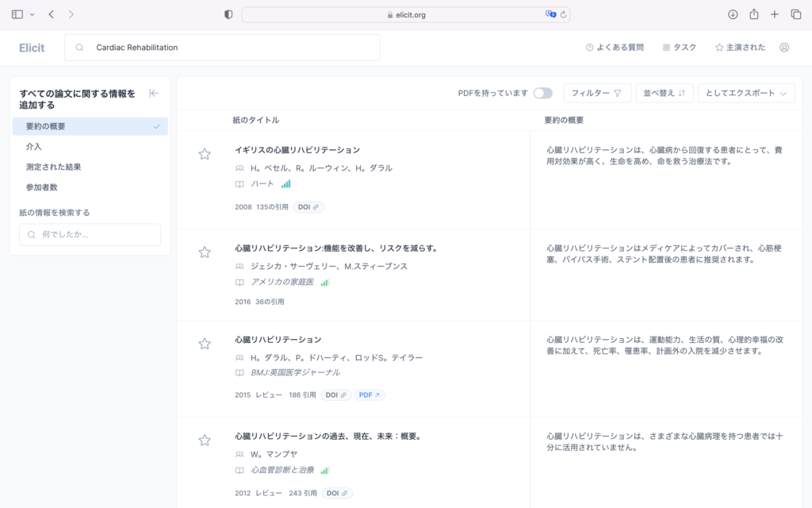
Task: Enable the PDFを持っています toggle
Action: pyautogui.click(x=543, y=93)
